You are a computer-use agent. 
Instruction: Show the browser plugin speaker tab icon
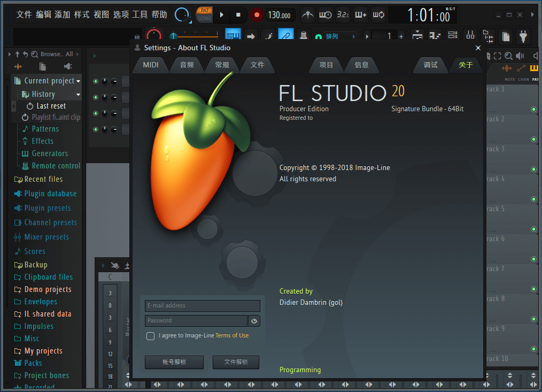(x=68, y=66)
